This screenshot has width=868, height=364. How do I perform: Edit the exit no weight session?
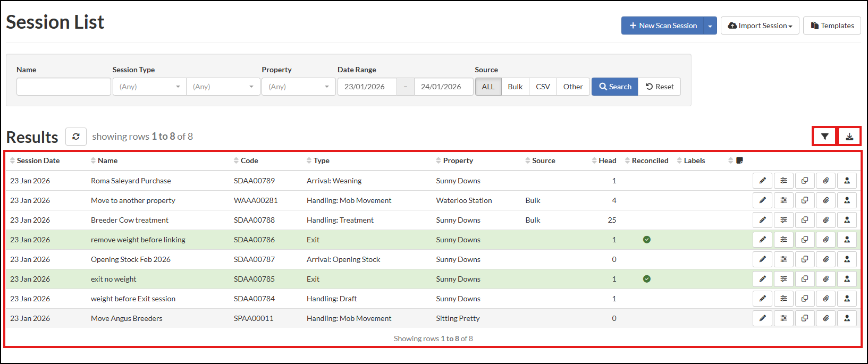tap(763, 279)
